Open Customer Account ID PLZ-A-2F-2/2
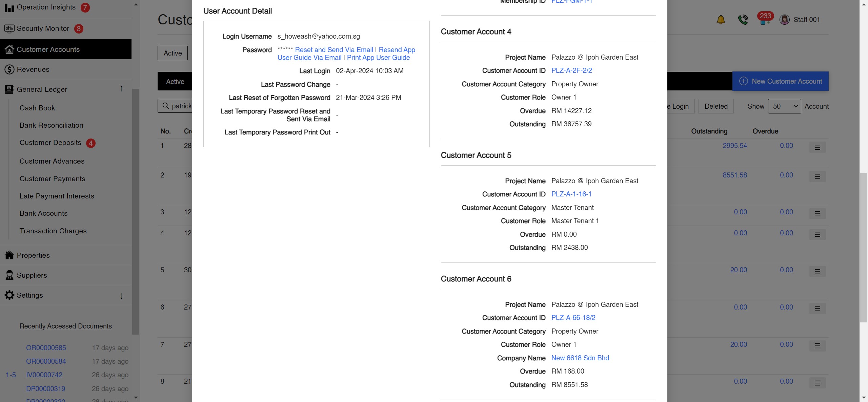868x402 pixels. [571, 70]
